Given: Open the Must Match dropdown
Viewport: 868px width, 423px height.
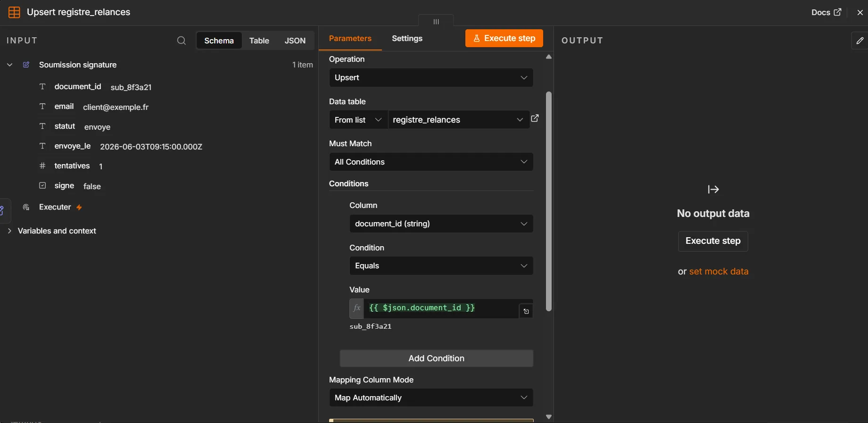Looking at the screenshot, I should pos(431,162).
